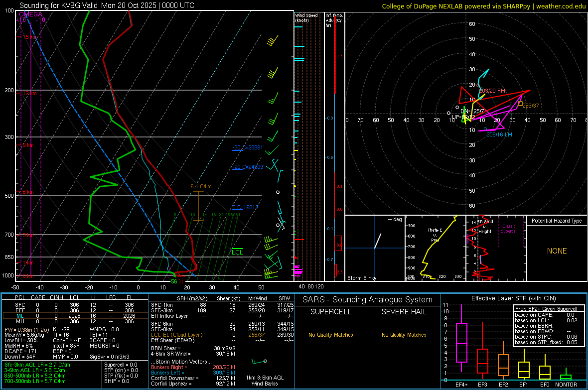Click the Inf. Temp. Adv. panel header
The width and height of the screenshot is (588, 390).
tap(334, 20)
